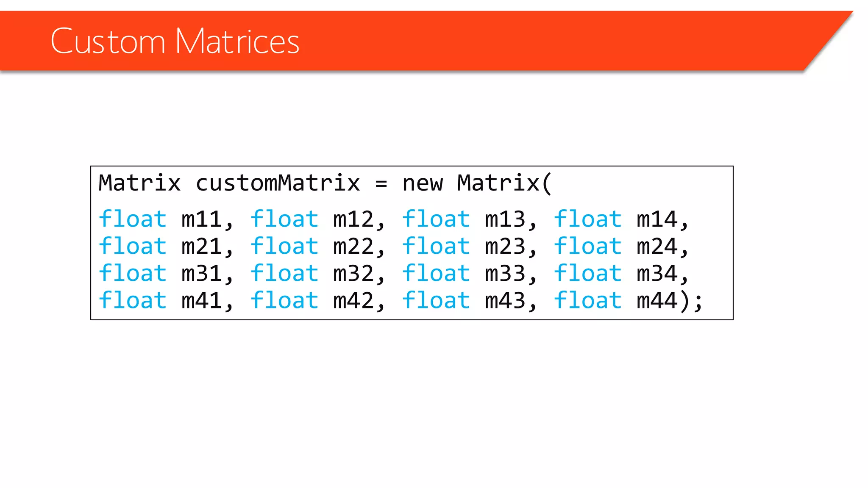This screenshot has height=488, width=868.
Task: Click the parameter name m12
Action: point(353,219)
